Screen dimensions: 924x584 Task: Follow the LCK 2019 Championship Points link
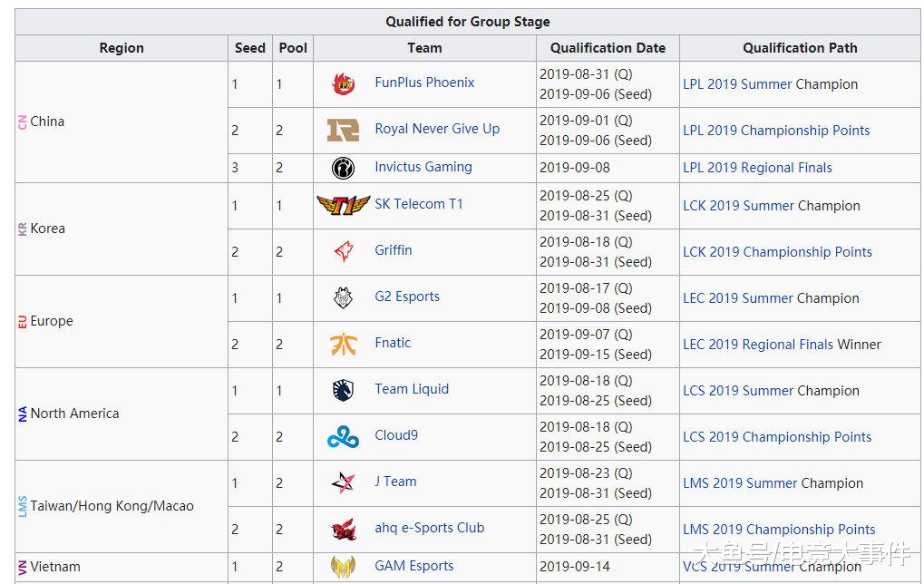click(777, 252)
